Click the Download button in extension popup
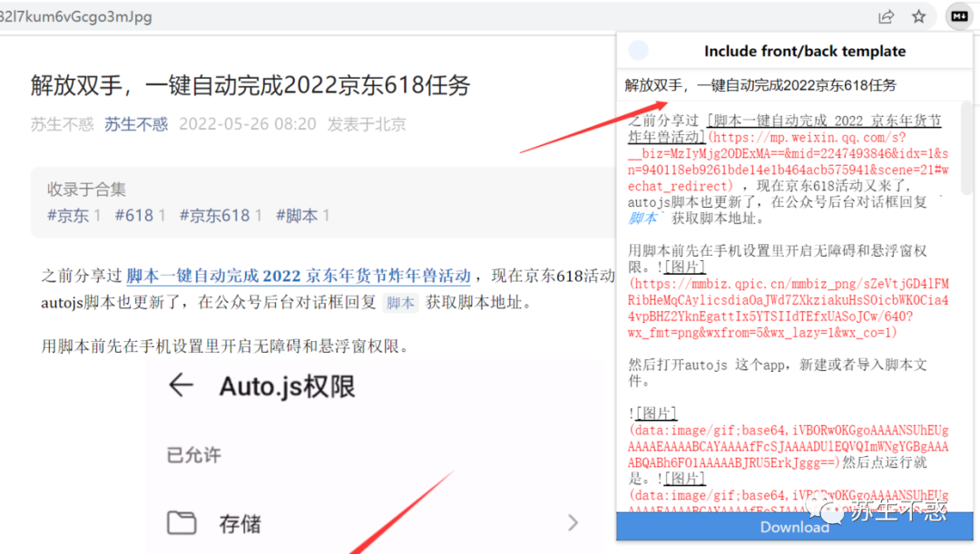Screen dimensions: 980x554 (x=794, y=527)
